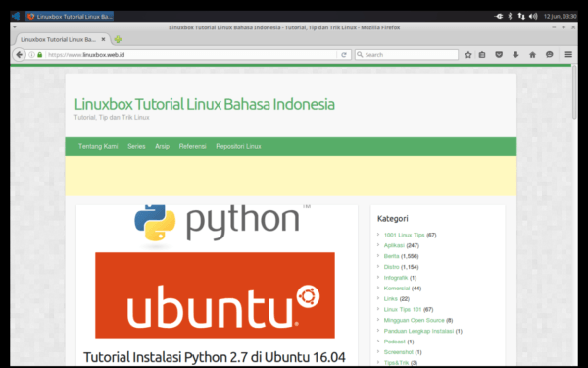Open the volume control in system tray
Screen dimensions: 588x368
(533, 16)
